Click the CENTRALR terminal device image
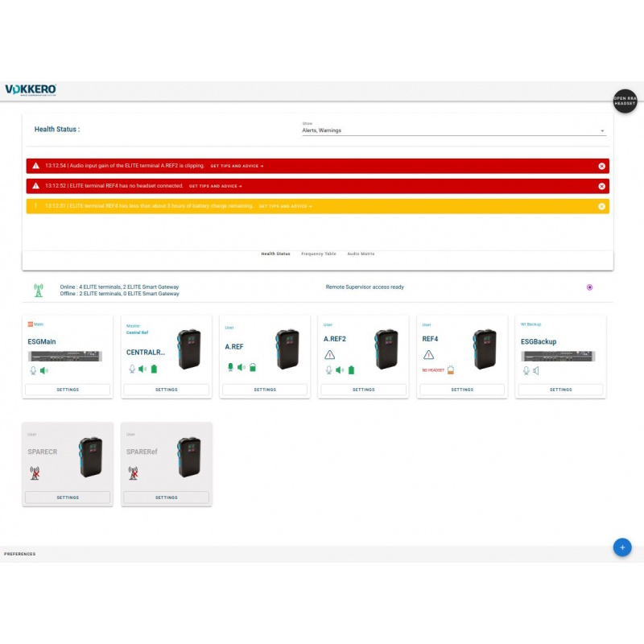This screenshot has width=644, height=644. (x=189, y=349)
